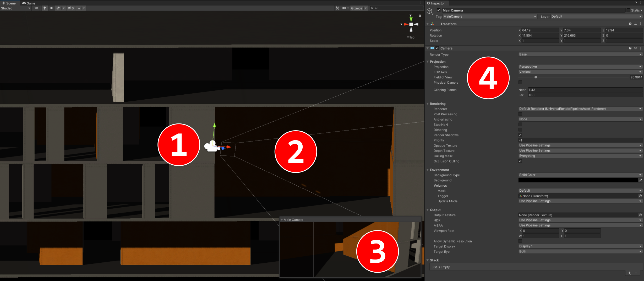Click the background color eyedropper icon
Screen dimensions: 644x281
(x=640, y=180)
